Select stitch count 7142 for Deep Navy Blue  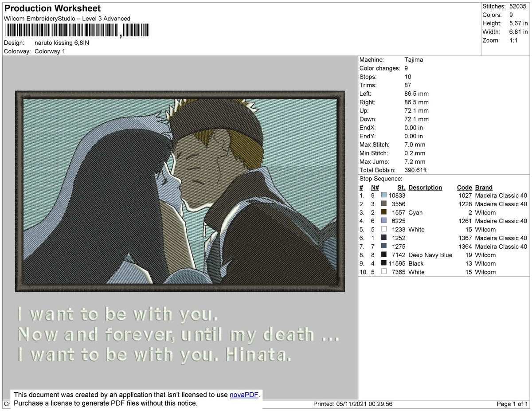[399, 255]
